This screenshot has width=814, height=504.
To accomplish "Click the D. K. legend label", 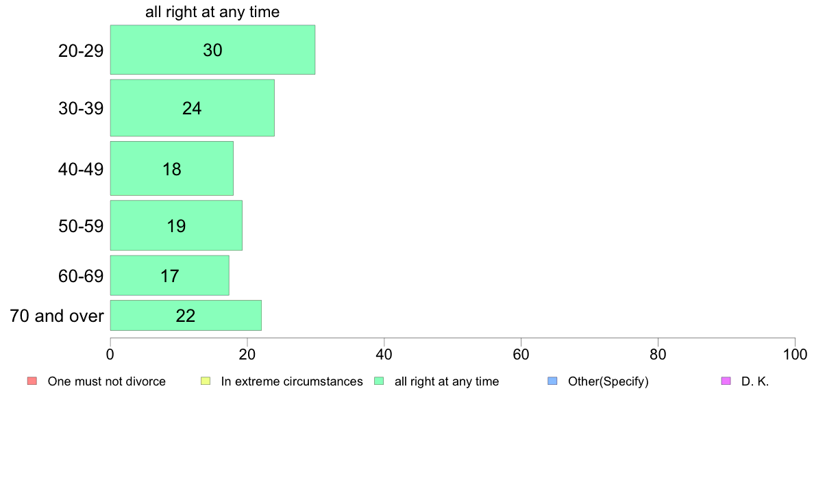I will (x=755, y=381).
